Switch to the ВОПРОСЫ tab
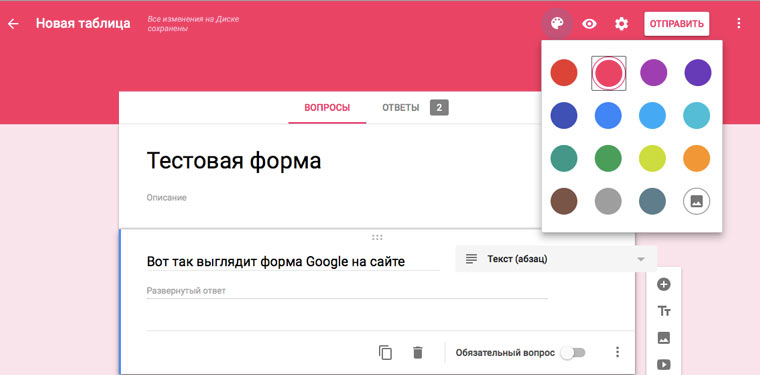 [327, 108]
